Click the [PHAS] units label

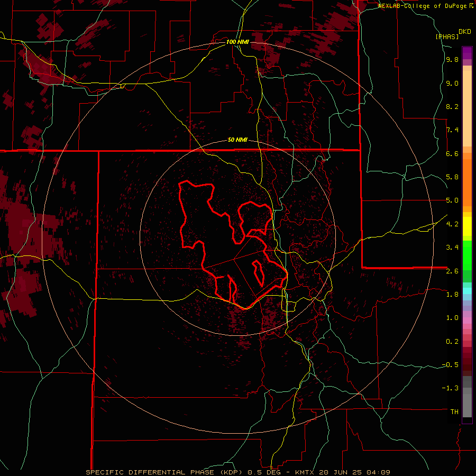click(447, 36)
